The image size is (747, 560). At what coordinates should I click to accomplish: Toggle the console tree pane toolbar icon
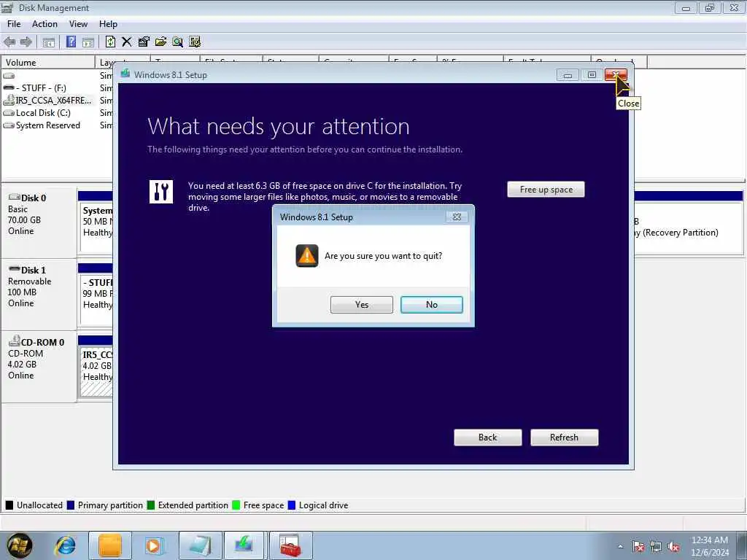[x=49, y=42]
